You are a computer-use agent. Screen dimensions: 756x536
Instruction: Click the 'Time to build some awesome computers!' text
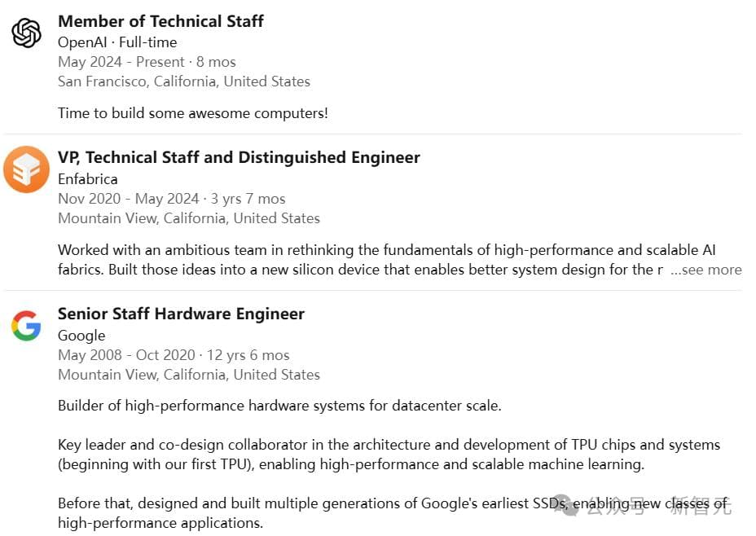tap(193, 113)
